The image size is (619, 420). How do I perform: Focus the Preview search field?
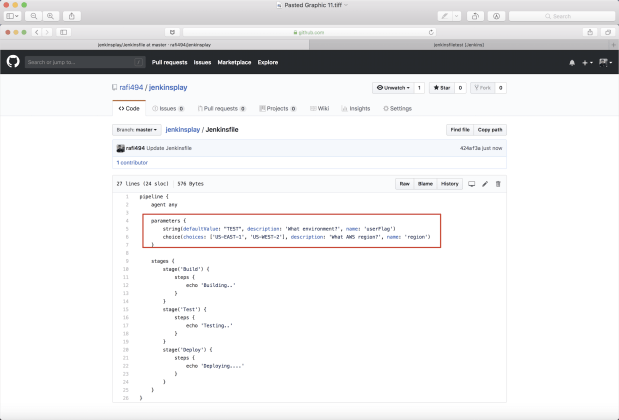click(x=562, y=16)
